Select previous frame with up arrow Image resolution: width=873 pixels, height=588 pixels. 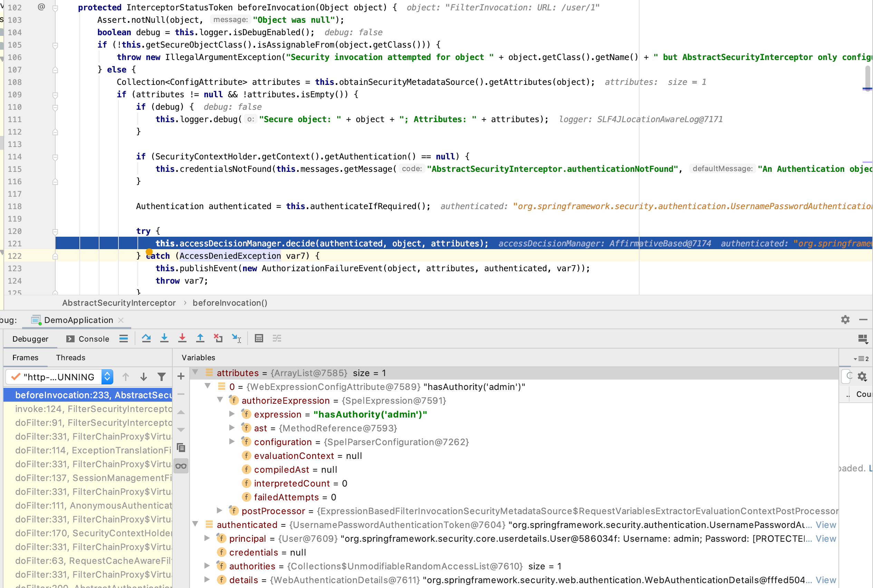point(126,376)
